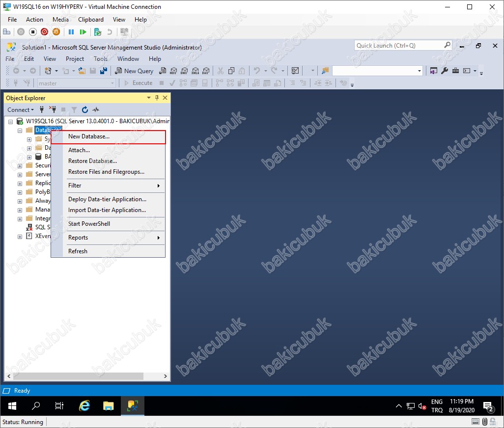This screenshot has width=504, height=428.
Task: Open the master database dropdown
Action: [112, 83]
